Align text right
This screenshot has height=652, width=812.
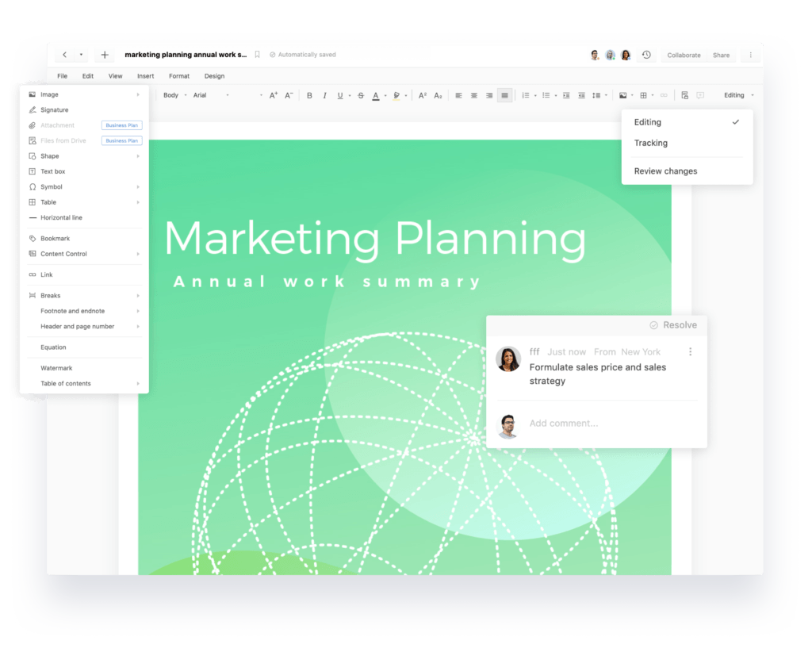pos(489,95)
